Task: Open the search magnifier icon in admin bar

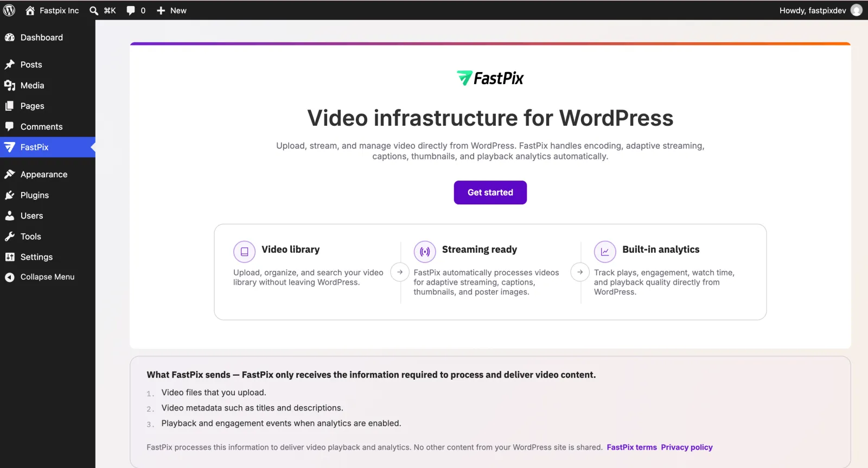Action: point(94,10)
